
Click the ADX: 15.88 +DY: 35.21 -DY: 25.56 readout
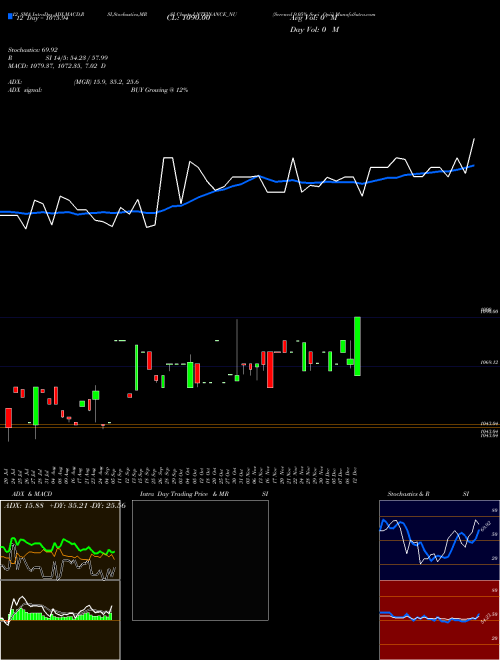pyautogui.click(x=64, y=506)
